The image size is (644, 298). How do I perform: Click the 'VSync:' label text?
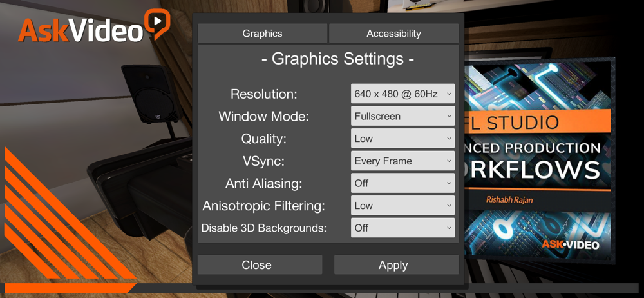263,161
